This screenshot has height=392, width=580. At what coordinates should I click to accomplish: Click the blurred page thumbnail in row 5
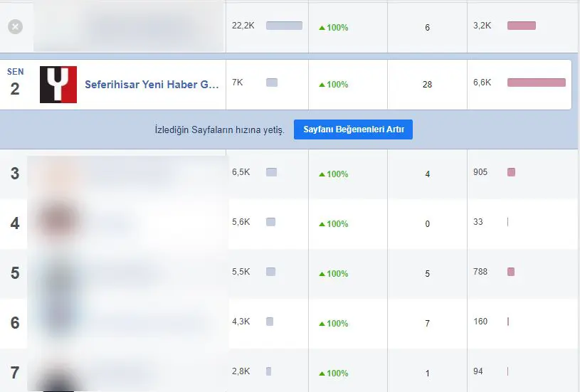pos(58,273)
